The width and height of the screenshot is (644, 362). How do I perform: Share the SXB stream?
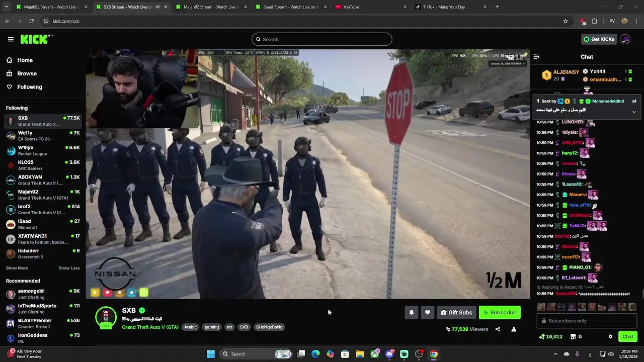tap(498, 329)
